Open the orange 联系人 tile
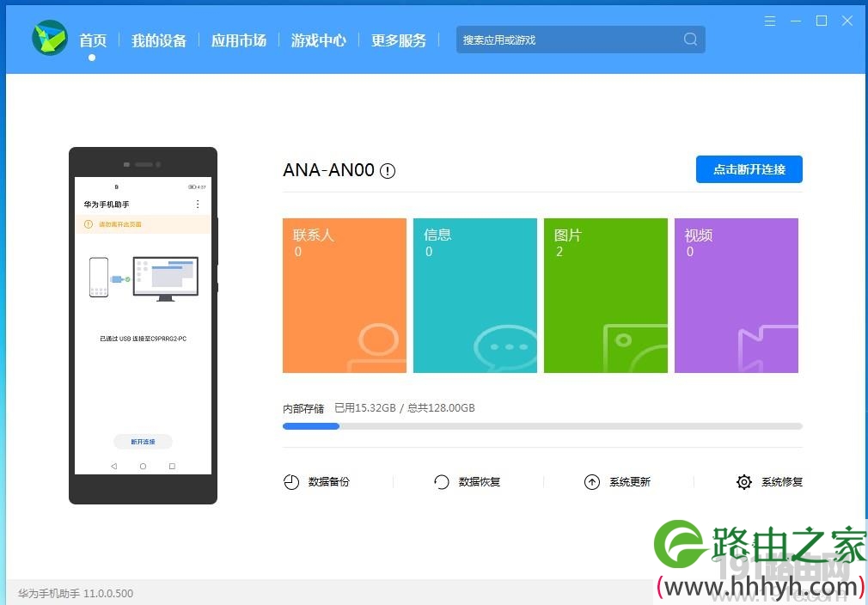868x605 pixels. (x=345, y=295)
